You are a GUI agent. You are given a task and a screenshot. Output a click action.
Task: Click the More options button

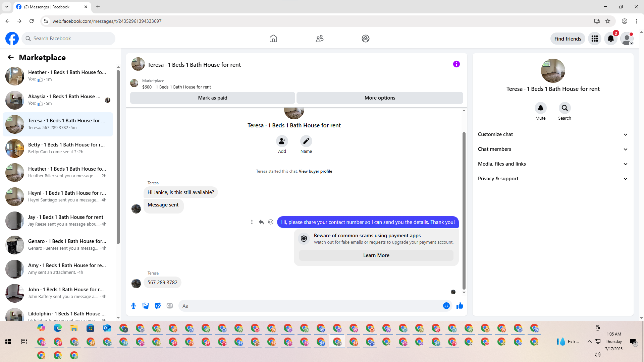point(380,98)
